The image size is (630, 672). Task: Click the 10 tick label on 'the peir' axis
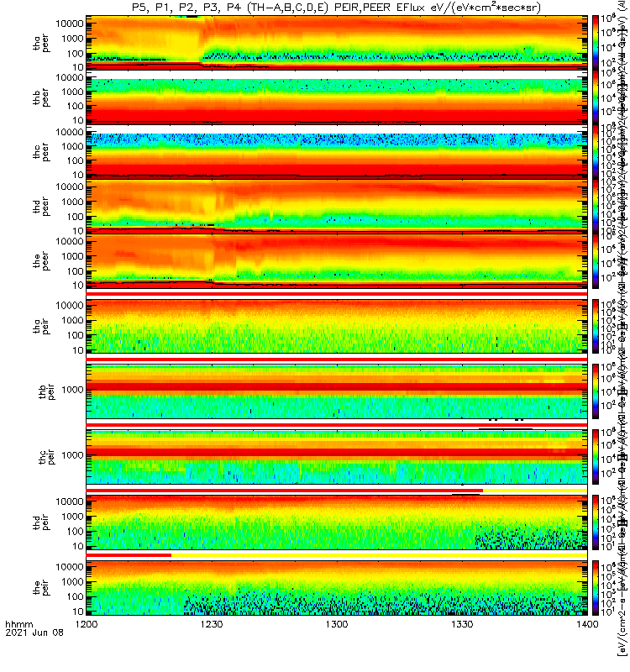point(77,612)
